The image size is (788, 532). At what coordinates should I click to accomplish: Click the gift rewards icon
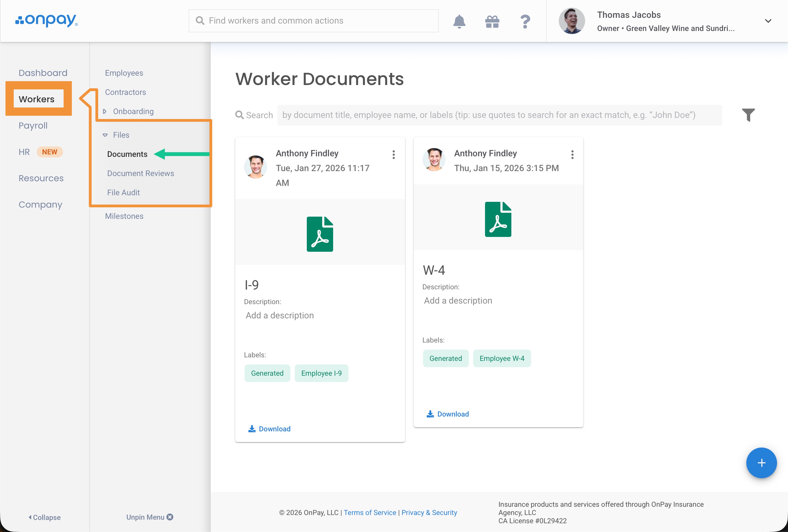[492, 21]
